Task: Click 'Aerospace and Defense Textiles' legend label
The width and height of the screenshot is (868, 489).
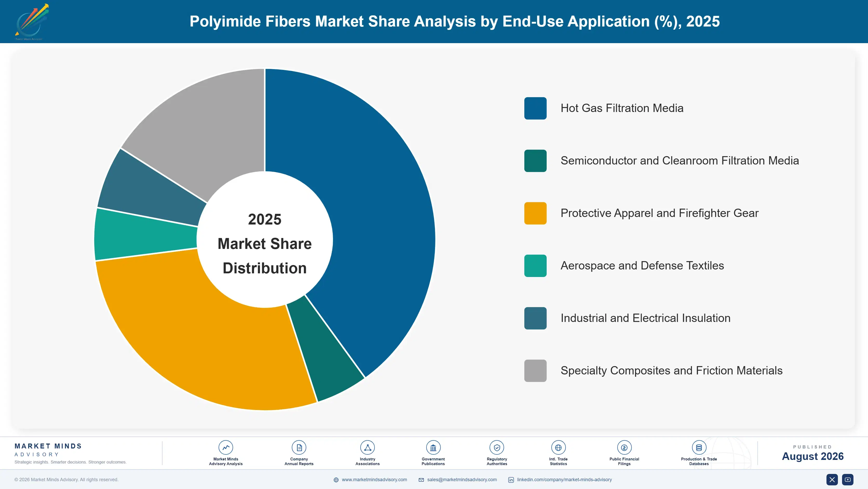Action: click(642, 266)
